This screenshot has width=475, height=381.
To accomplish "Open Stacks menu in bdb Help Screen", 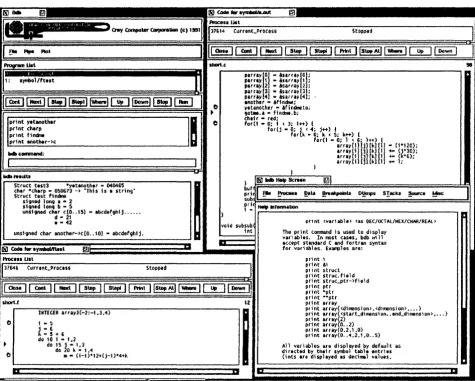I will 392,193.
